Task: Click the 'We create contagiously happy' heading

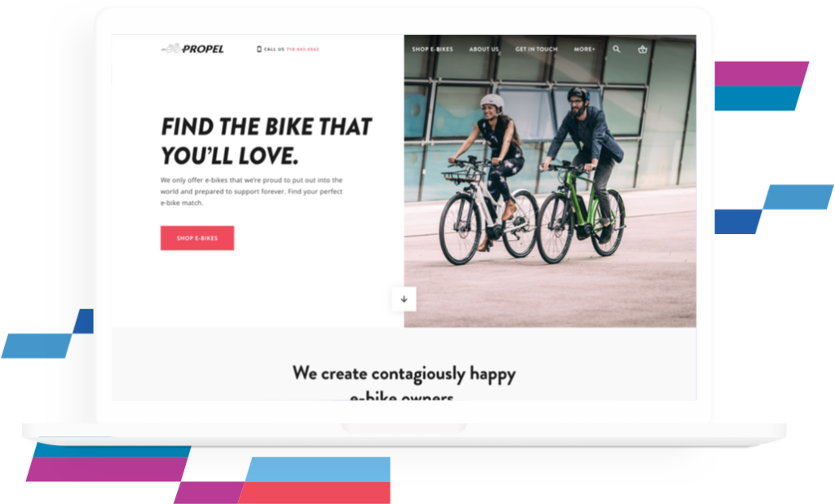Action: [x=404, y=374]
